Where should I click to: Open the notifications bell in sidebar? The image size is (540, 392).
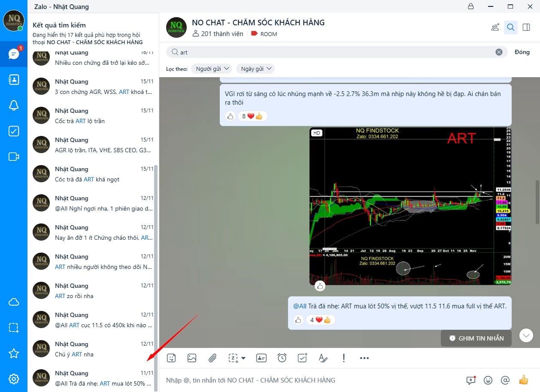click(x=14, y=105)
